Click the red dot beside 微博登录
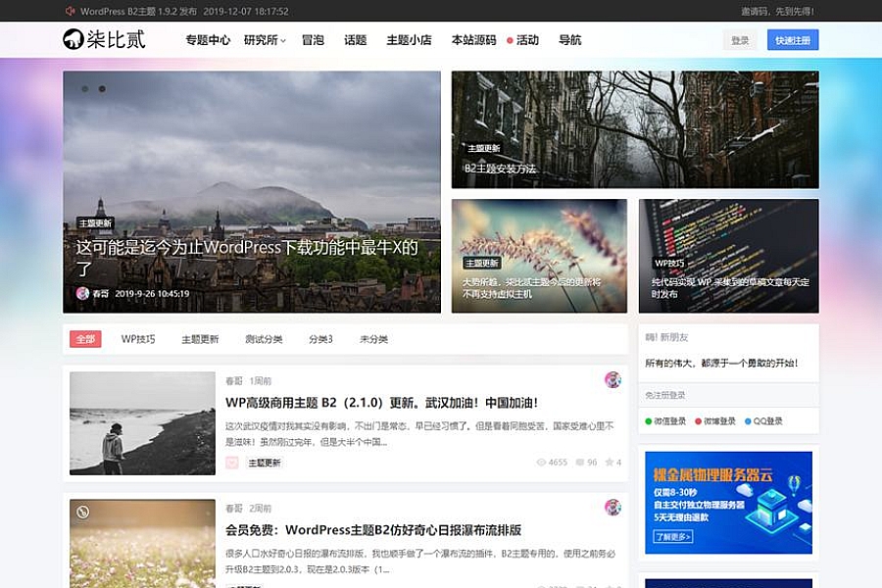Viewport: 882px width, 588px height. point(698,420)
